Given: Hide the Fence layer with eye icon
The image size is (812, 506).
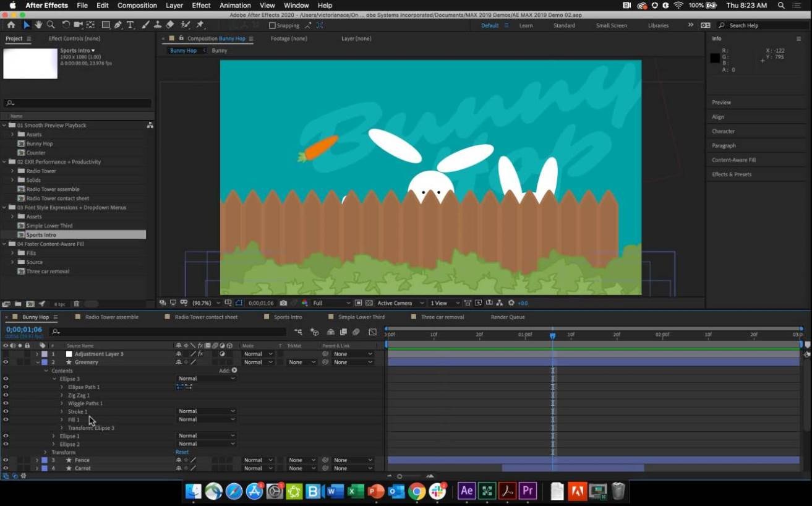Looking at the screenshot, I should click(6, 460).
